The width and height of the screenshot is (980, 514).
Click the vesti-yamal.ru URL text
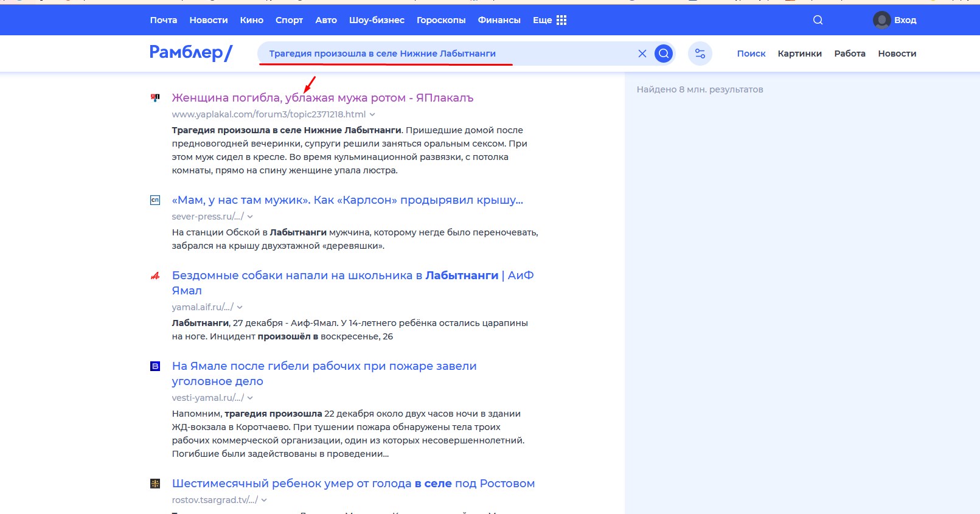coord(207,398)
